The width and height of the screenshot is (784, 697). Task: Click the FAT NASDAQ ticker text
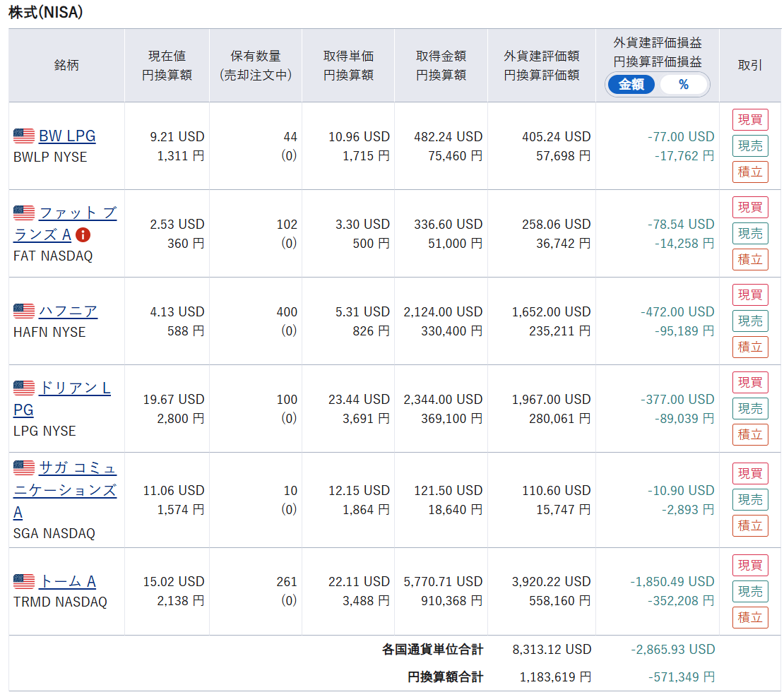pyautogui.click(x=53, y=256)
